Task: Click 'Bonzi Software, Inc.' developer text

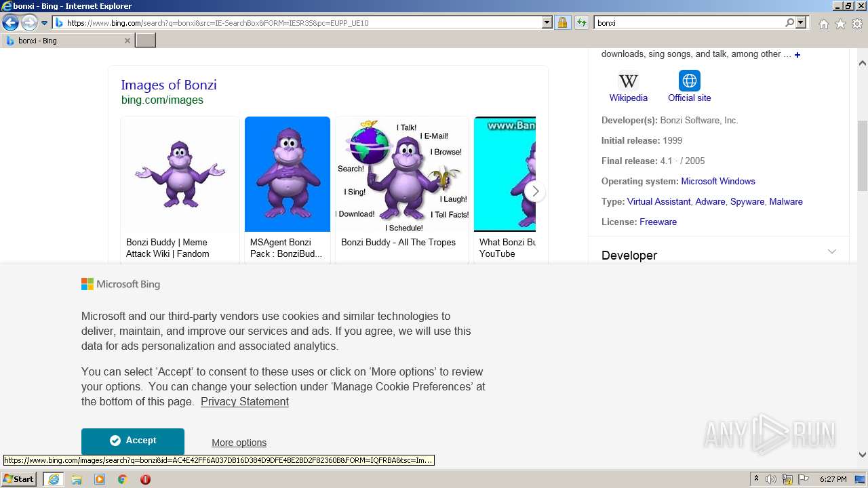Action: (x=699, y=120)
